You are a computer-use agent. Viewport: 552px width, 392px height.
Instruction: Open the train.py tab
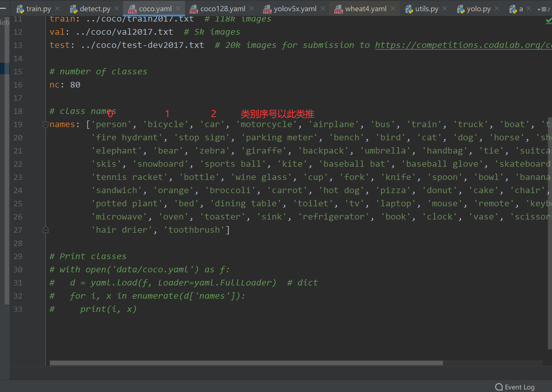tap(38, 9)
